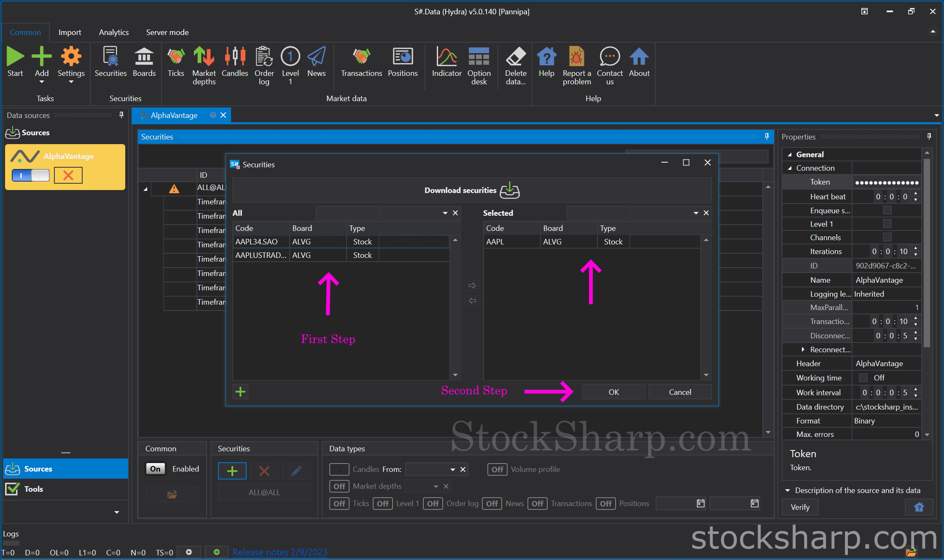
Task: Check the Level 1 property checkbox
Action: [x=887, y=224]
